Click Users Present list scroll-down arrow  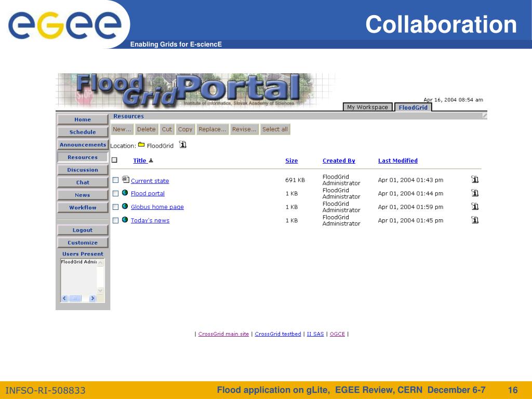[x=100, y=291]
